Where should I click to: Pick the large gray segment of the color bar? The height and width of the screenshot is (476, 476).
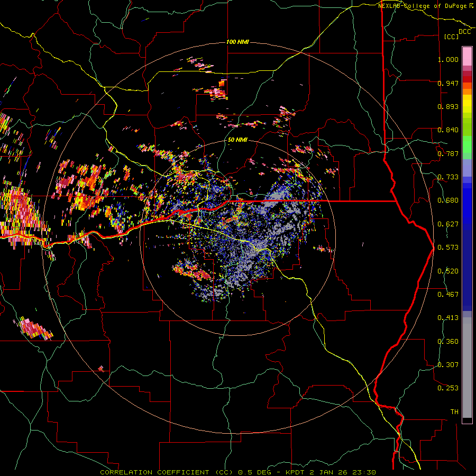tap(467, 368)
